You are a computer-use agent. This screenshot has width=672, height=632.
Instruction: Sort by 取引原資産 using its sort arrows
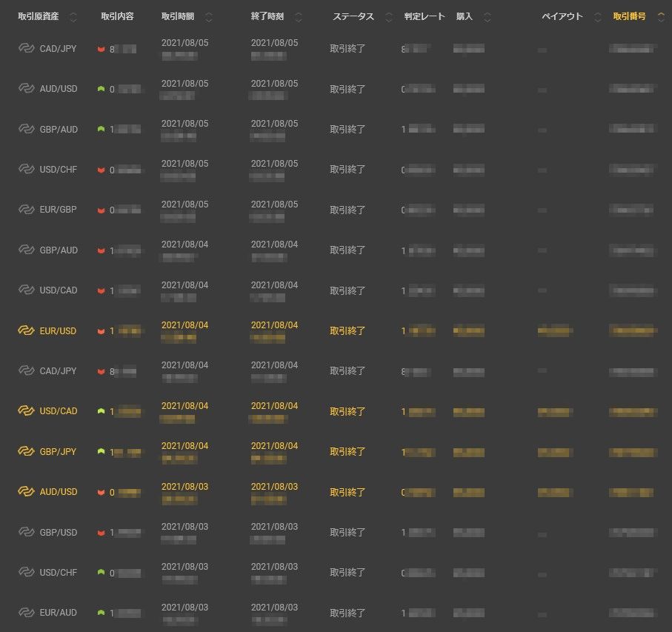point(73,17)
